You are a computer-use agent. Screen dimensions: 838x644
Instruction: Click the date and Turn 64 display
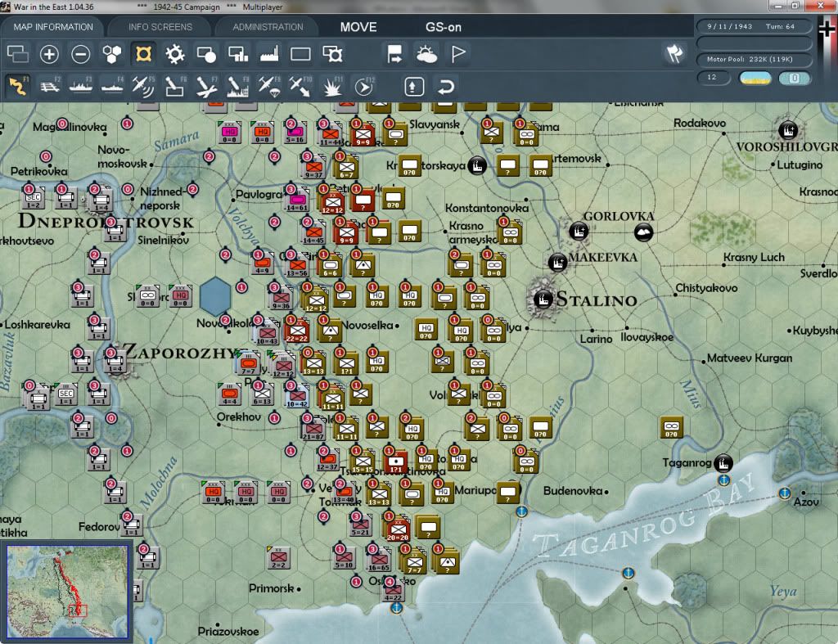[754, 26]
